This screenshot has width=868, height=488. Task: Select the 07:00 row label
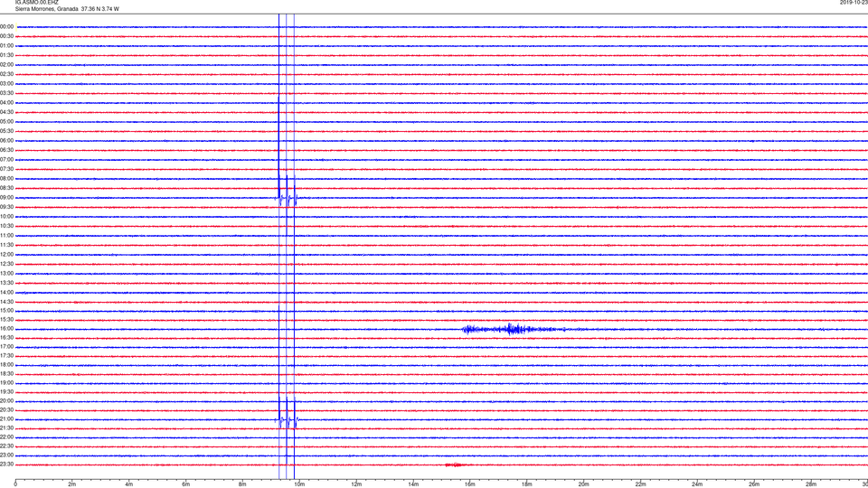coord(6,159)
